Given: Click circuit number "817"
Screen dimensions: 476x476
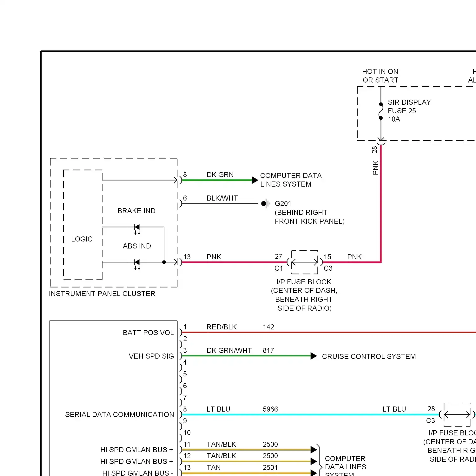Looking at the screenshot, I should coord(268,351).
